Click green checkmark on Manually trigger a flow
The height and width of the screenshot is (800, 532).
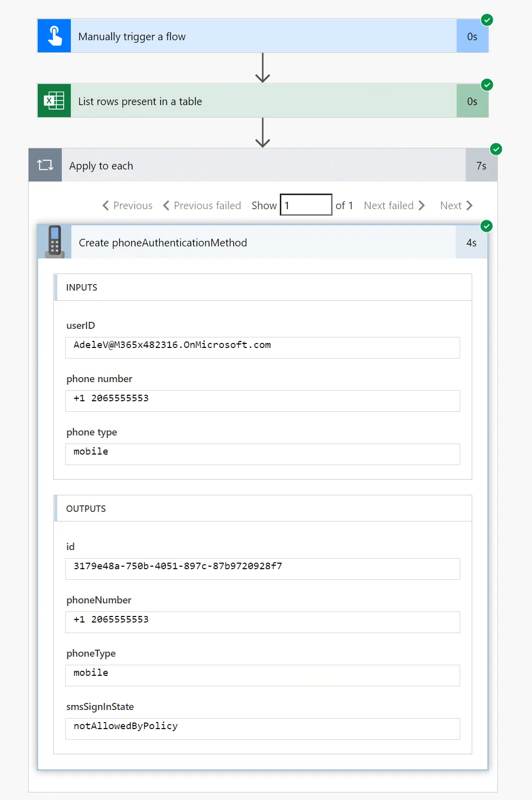(x=487, y=20)
